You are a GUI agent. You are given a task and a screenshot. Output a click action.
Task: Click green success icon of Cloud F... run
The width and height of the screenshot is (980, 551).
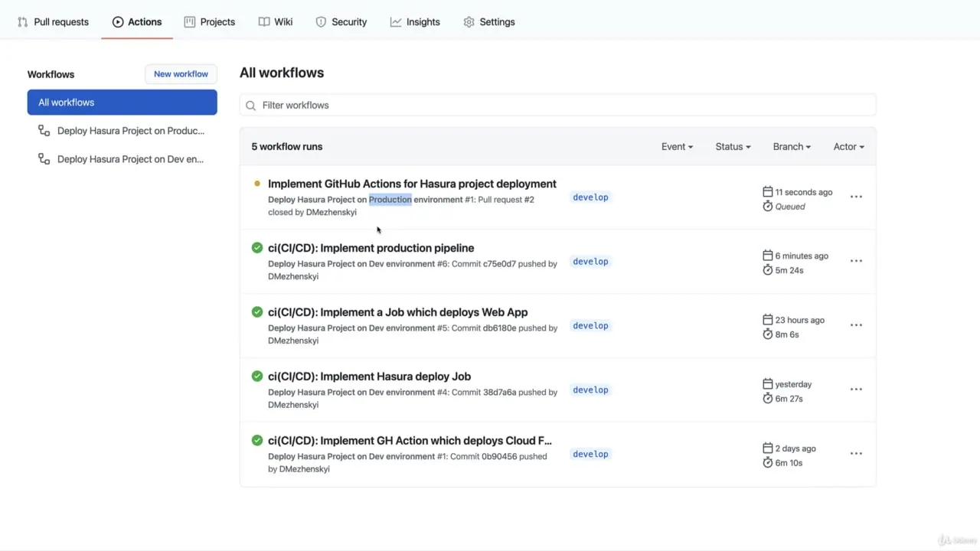257,441
